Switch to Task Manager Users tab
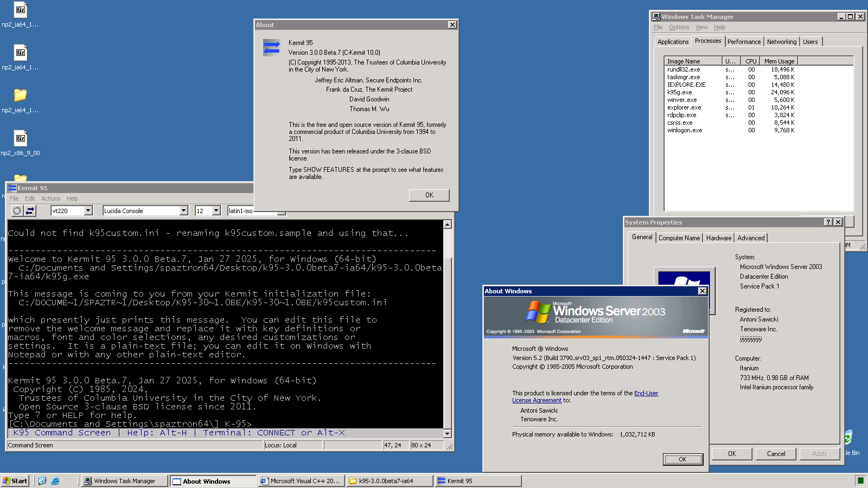 pyautogui.click(x=810, y=42)
